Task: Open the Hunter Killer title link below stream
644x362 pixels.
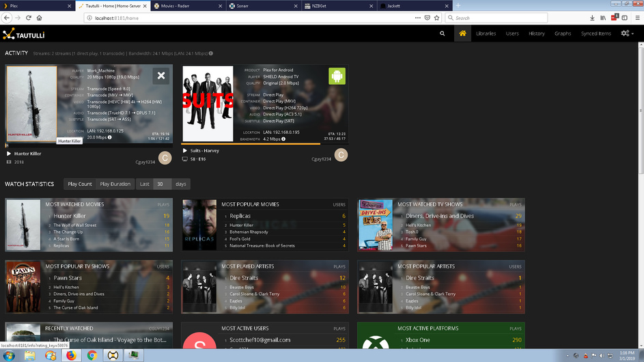Action: coord(27,154)
